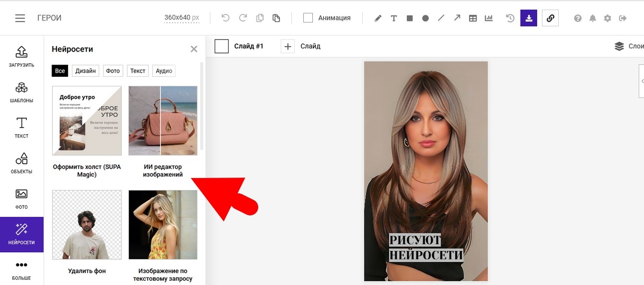644x285 pixels.
Task: Select the Текст filter tab
Action: (138, 71)
